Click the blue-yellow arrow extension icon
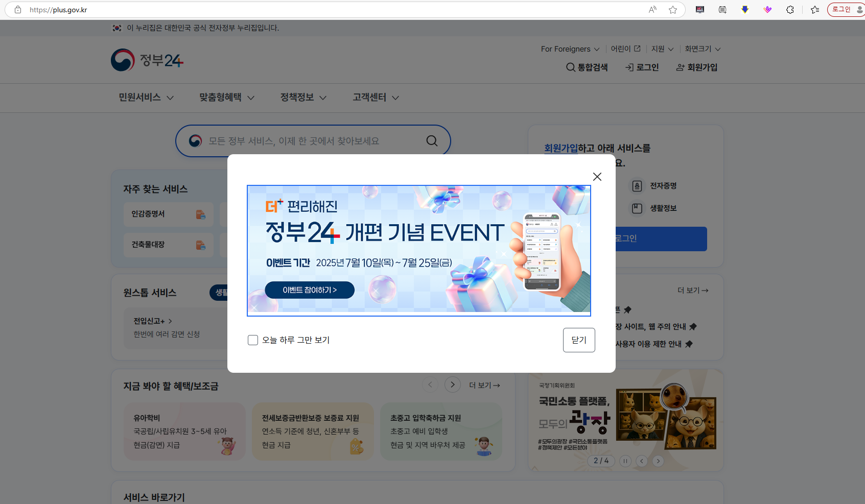The image size is (865, 504). point(745,10)
